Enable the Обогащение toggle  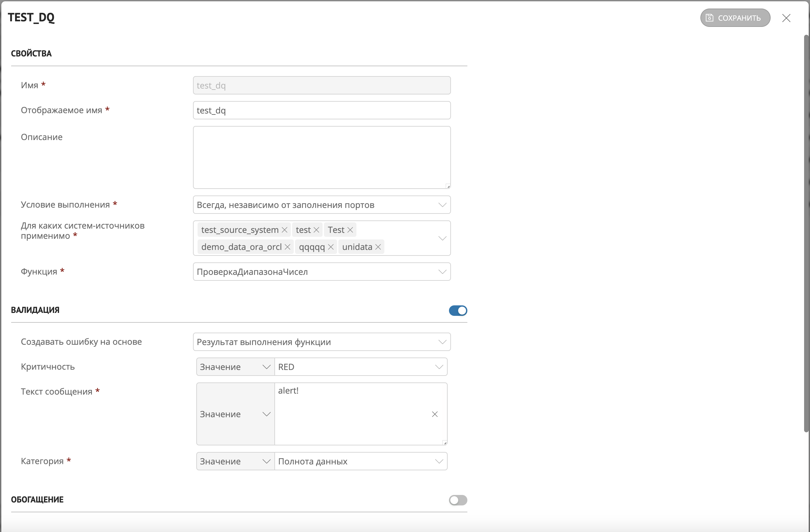[458, 500]
